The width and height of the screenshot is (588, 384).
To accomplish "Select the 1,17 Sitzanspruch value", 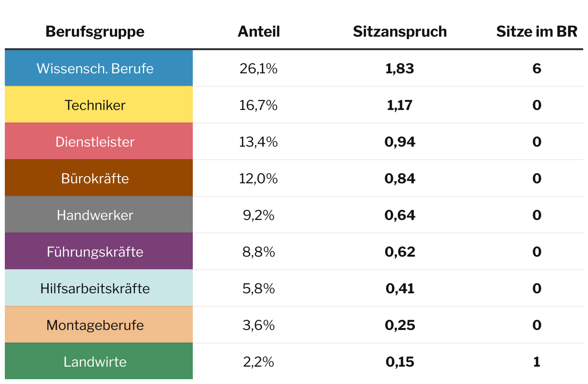I will pyautogui.click(x=400, y=105).
